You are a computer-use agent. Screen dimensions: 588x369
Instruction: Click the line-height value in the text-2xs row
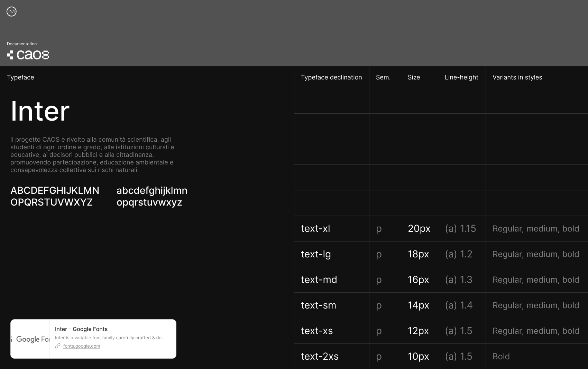pyautogui.click(x=459, y=357)
